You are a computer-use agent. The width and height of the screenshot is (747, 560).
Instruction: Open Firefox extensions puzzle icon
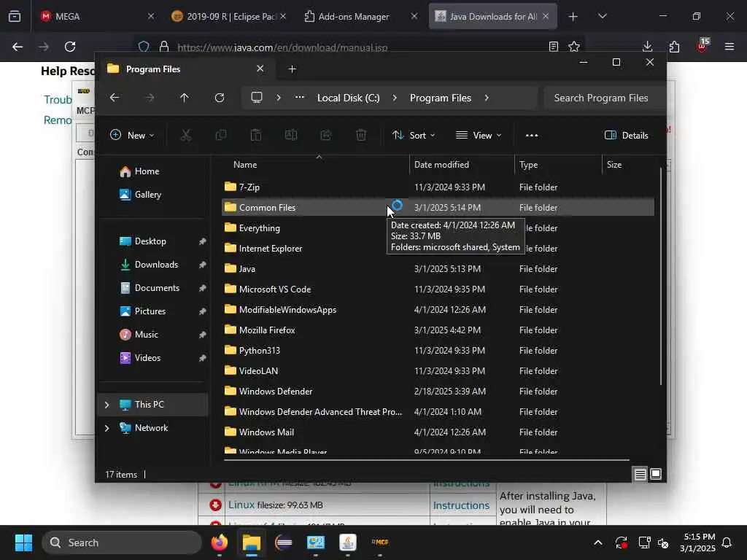[x=674, y=47]
